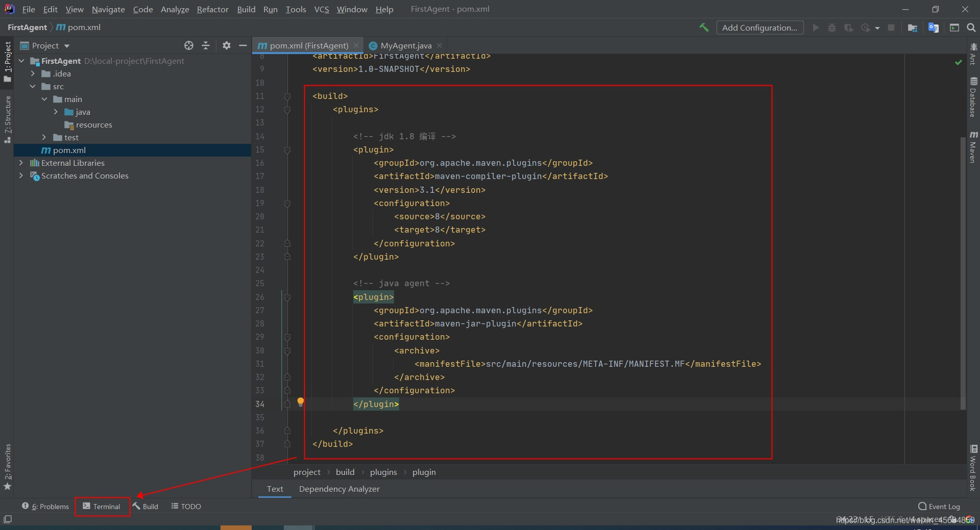The height and width of the screenshot is (530, 980).
Task: Select the resources folder in tree
Action: coord(94,124)
